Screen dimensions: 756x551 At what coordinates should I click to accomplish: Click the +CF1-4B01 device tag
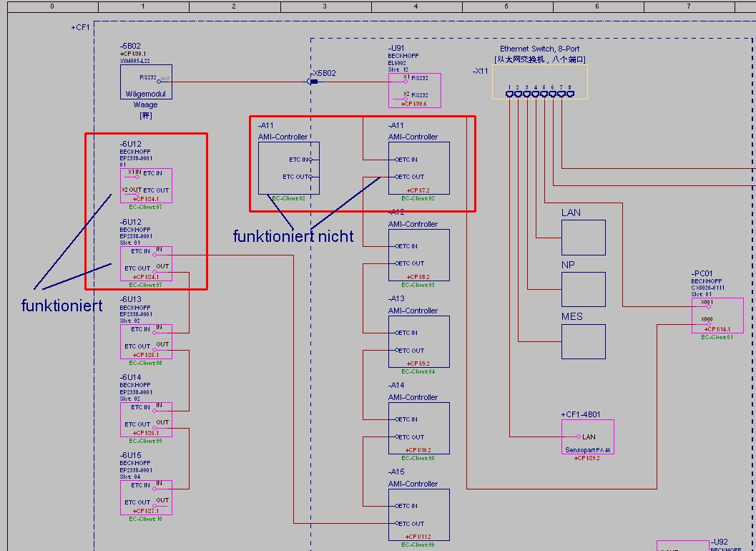click(581, 414)
